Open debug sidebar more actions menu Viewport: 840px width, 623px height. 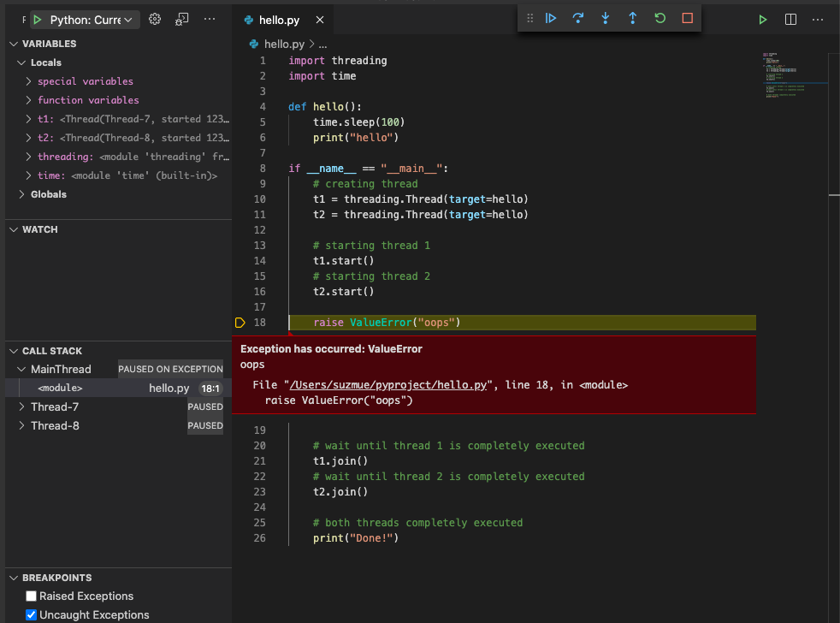coord(210,20)
